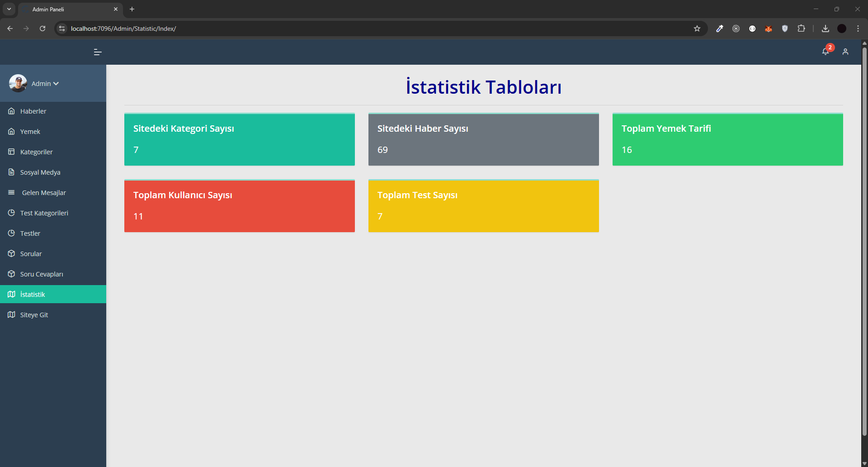Navigate to Soru Cevapları
The width and height of the screenshot is (868, 467).
pos(42,274)
